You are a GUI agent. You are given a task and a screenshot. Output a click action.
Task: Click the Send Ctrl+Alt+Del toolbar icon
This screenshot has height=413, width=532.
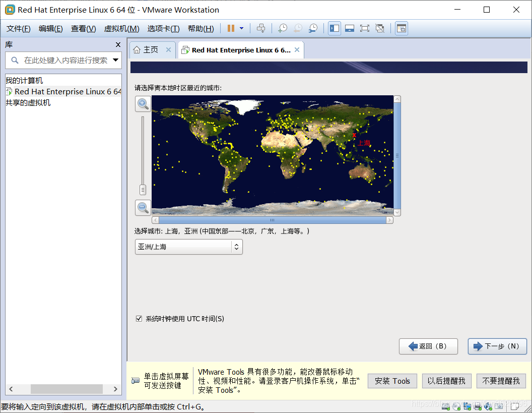[261, 28]
